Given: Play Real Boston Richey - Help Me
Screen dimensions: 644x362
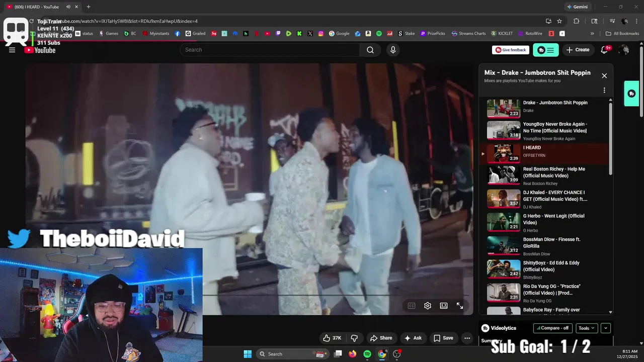Looking at the screenshot, I should pyautogui.click(x=546, y=176).
